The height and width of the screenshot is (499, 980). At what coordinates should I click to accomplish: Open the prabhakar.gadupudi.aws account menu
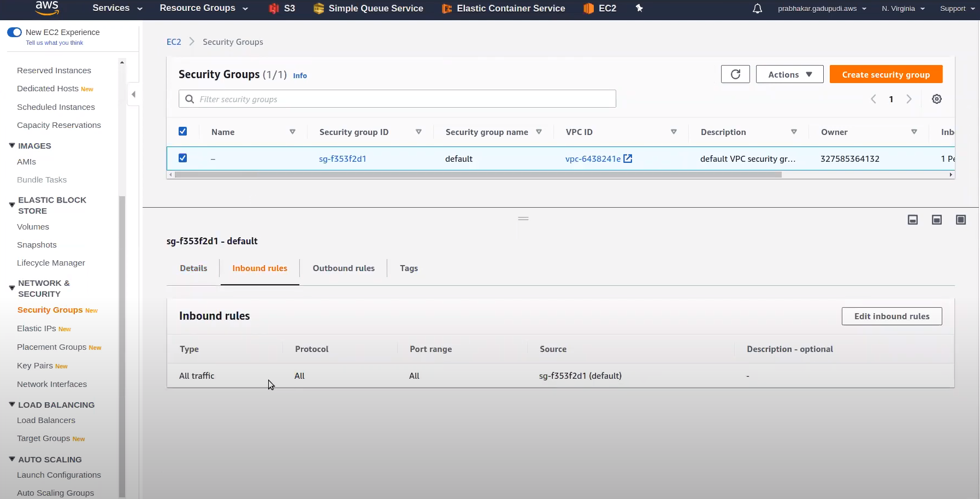[x=822, y=9]
